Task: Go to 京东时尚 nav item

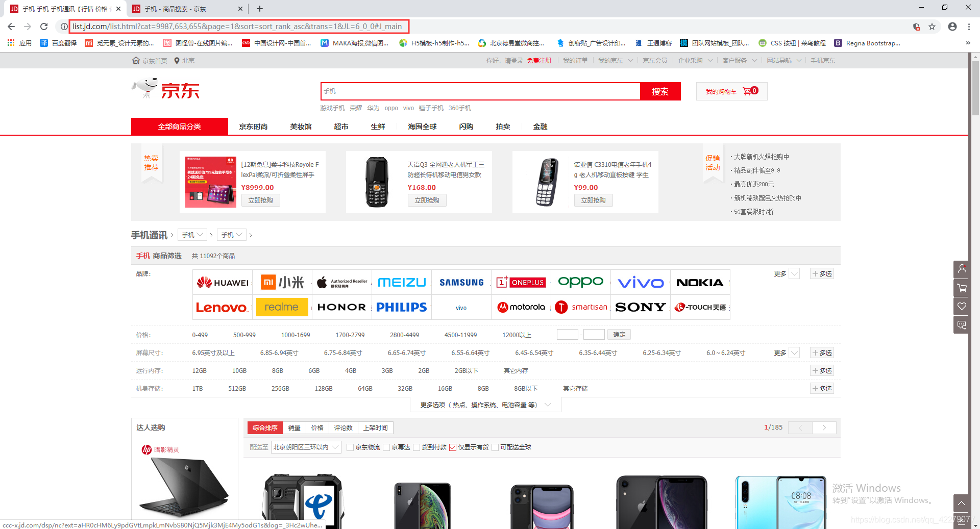Action: point(253,127)
